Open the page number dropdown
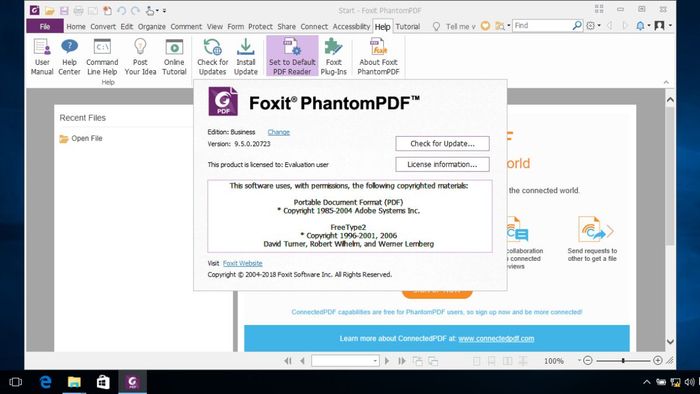 tap(375, 361)
